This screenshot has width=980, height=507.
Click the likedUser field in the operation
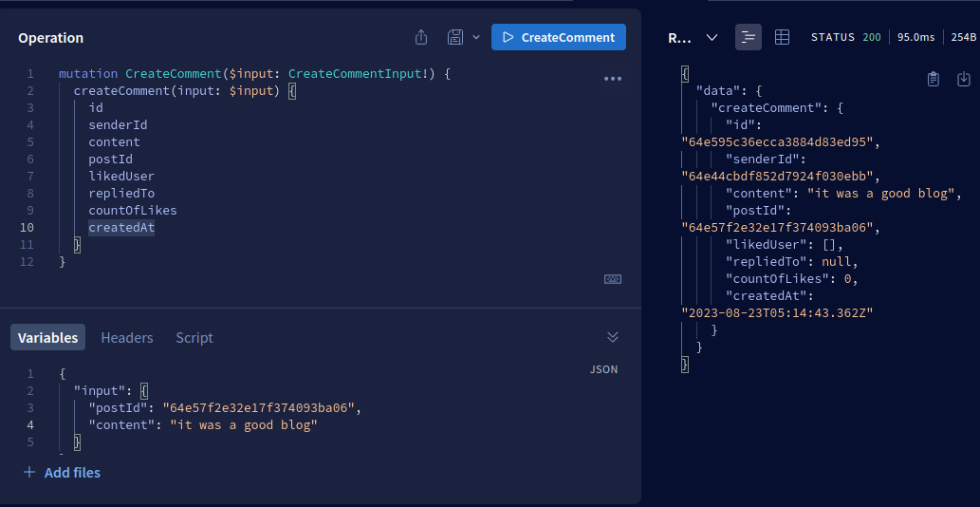[121, 177]
